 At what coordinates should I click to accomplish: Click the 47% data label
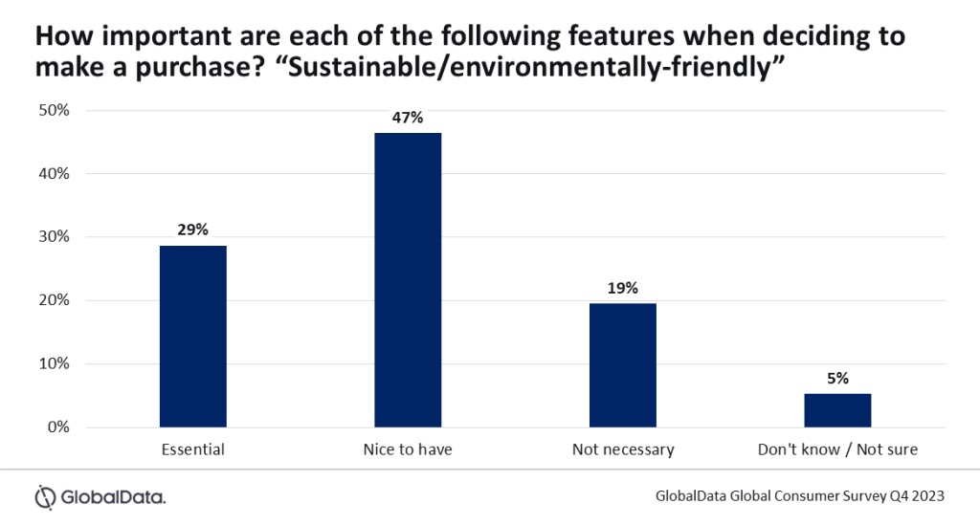[408, 118]
